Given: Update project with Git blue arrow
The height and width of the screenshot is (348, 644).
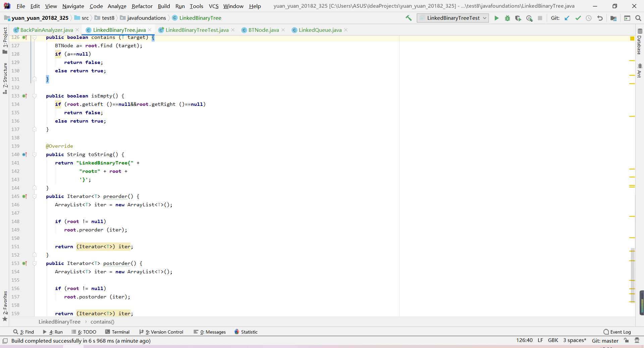Looking at the screenshot, I should 567,18.
